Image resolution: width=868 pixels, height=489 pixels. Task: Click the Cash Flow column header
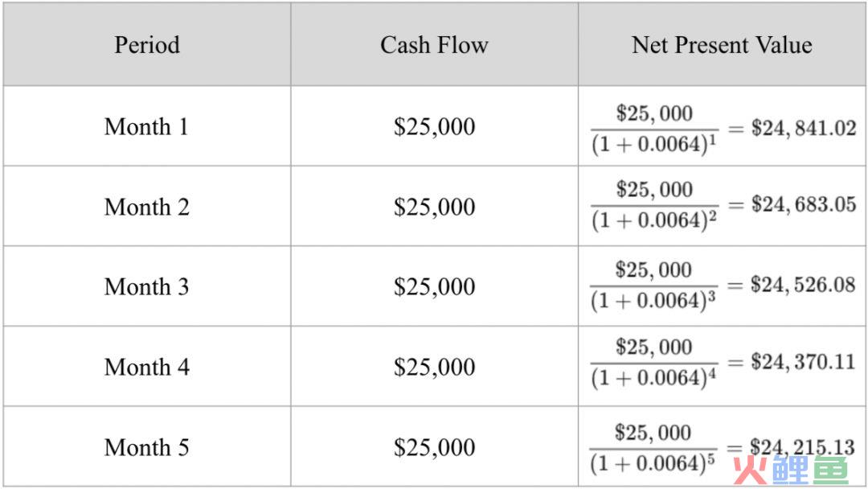pyautogui.click(x=434, y=45)
